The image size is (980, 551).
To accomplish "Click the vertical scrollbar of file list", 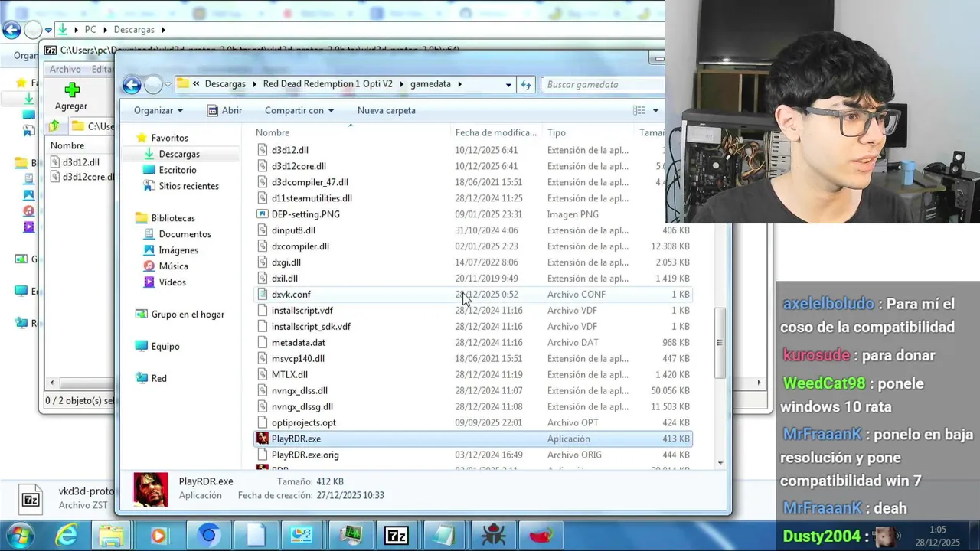I will point(719,341).
